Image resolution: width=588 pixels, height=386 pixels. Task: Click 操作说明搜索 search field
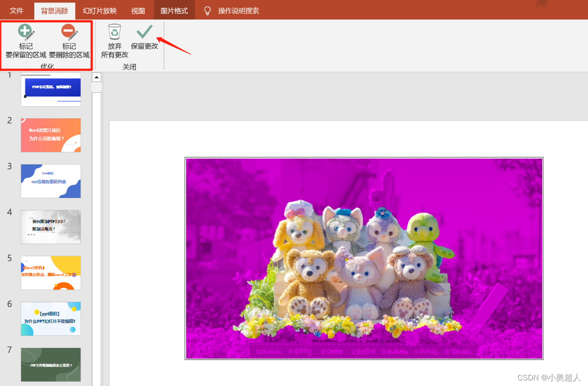pos(239,11)
